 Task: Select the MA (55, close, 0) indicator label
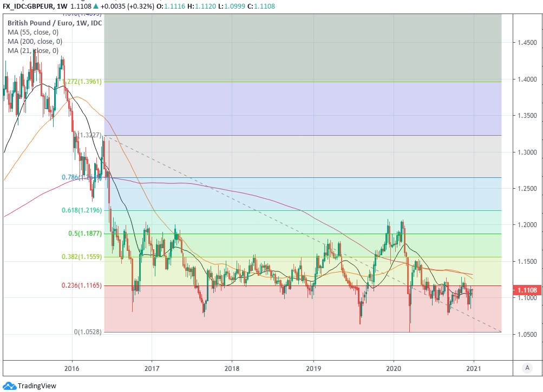tap(35, 32)
